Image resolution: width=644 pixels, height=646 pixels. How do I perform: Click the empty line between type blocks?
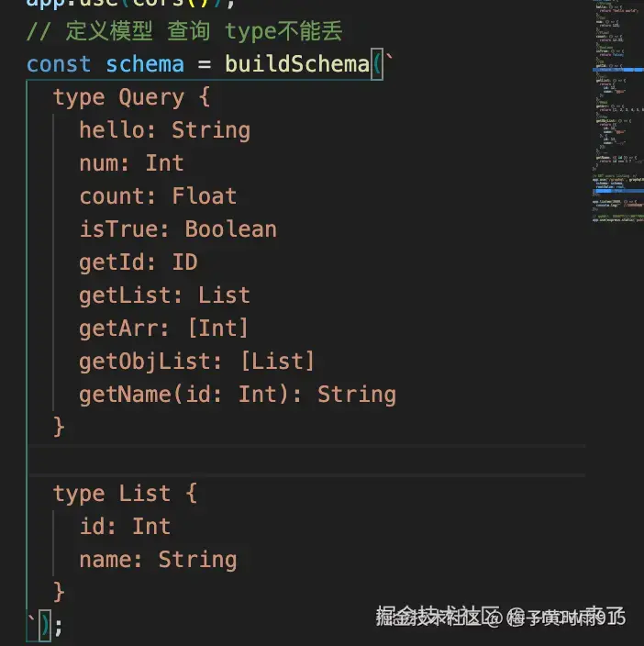pos(275,461)
